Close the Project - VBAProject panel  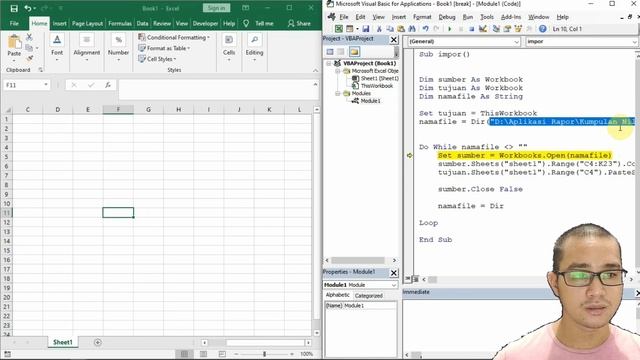[393, 40]
